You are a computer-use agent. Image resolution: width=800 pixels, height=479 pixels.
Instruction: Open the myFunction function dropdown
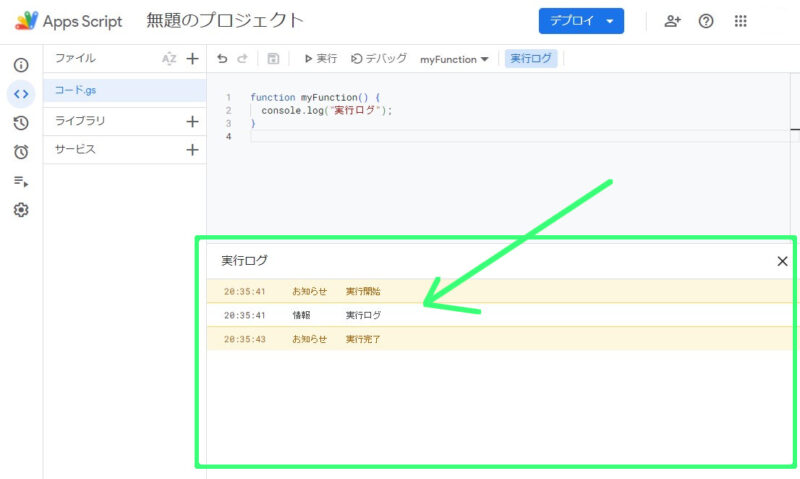click(x=454, y=59)
